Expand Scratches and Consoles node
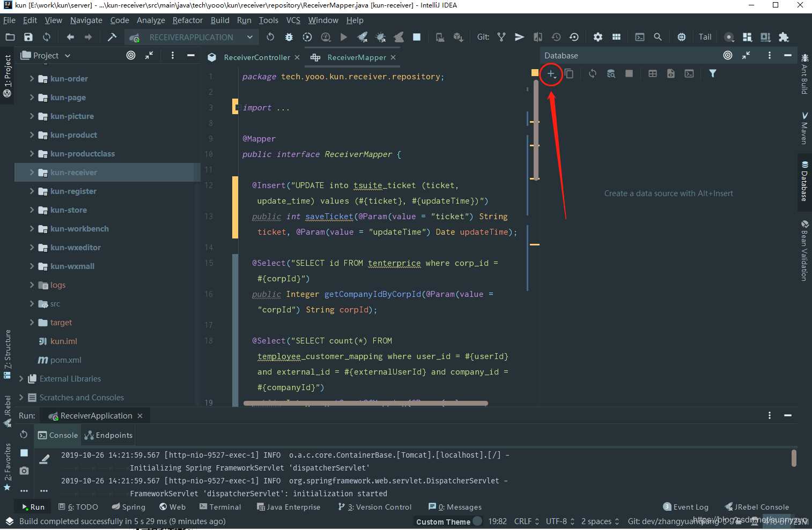Viewport: 812px width, 530px height. (21, 397)
